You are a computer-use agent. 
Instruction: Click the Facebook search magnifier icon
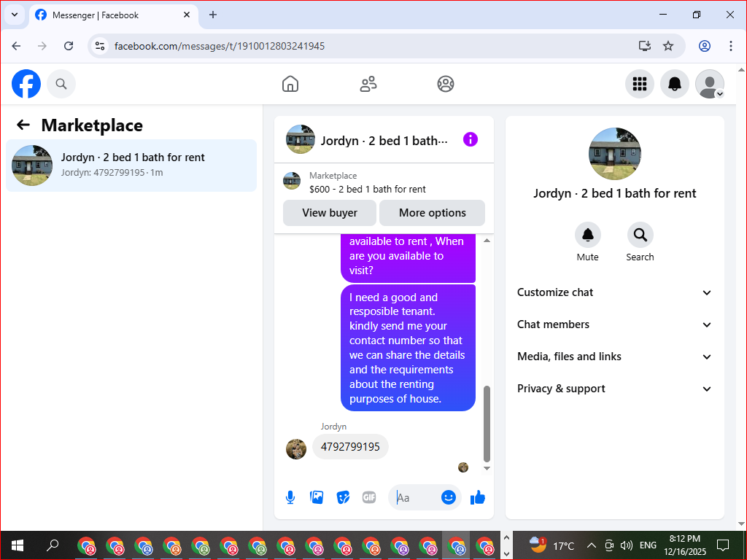point(61,84)
